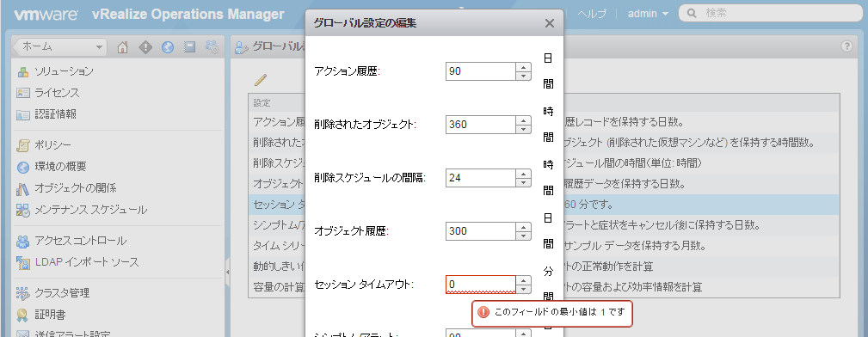Screen dimensions: 868x337
Task: Open the Environment globe toolbar icon
Action: click(168, 47)
